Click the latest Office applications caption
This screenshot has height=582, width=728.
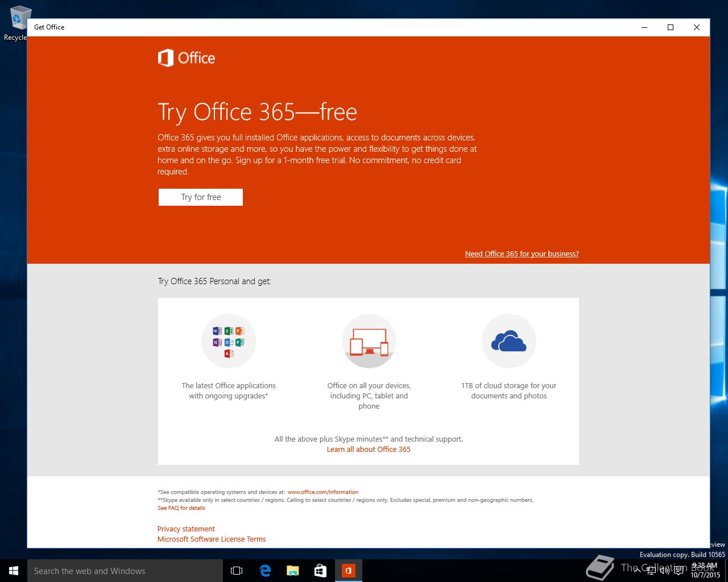pos(229,390)
